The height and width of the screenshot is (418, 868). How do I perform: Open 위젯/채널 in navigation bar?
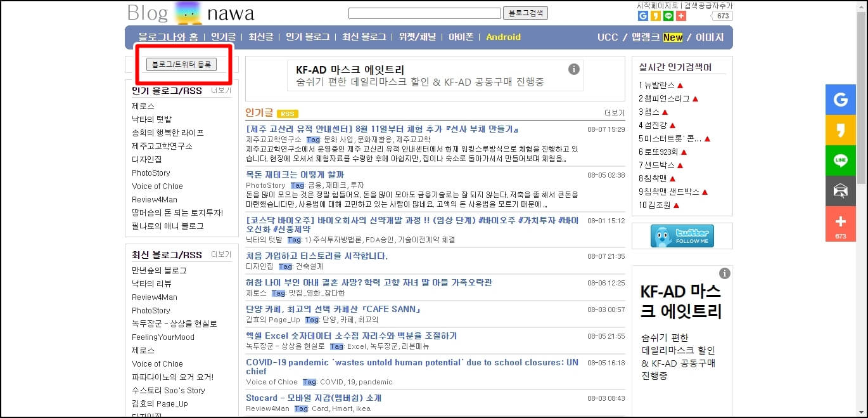pos(418,37)
